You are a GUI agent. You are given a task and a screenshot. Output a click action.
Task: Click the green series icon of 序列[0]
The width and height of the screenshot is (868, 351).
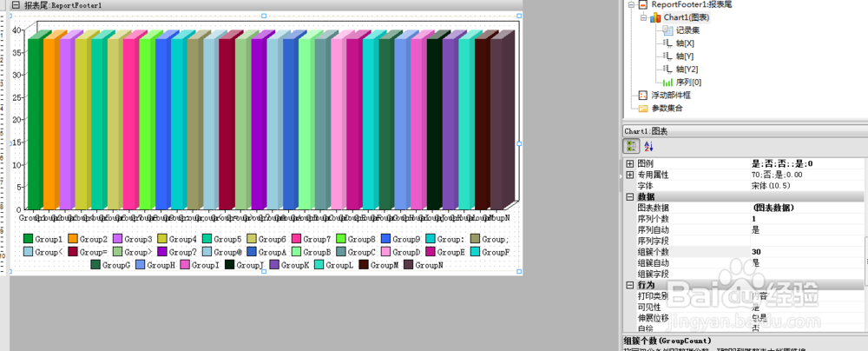[667, 83]
